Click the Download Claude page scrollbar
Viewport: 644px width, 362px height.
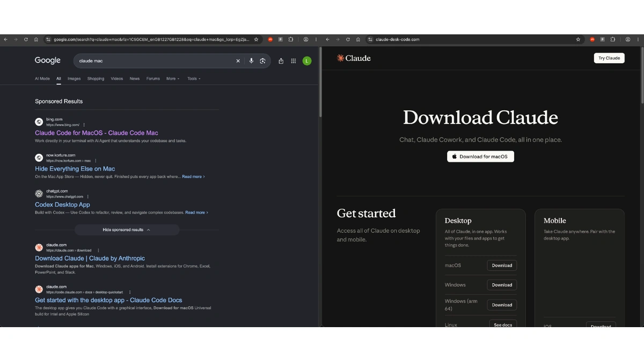[x=642, y=75]
